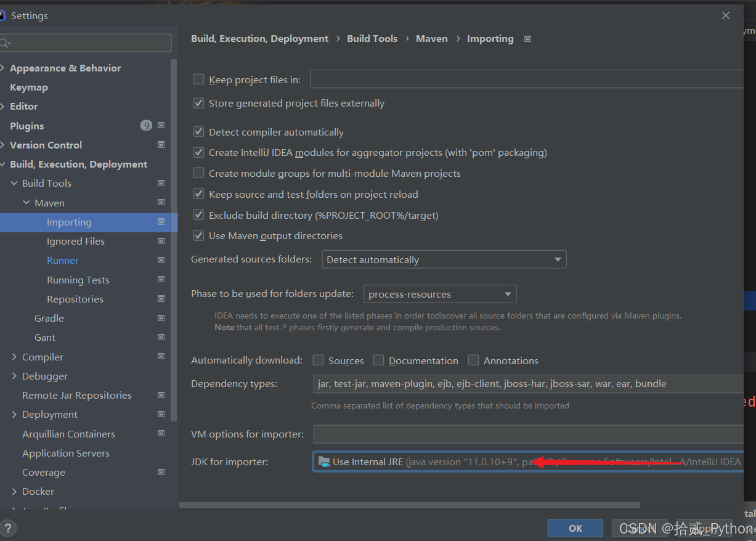Click the project-level icon beside Gradle
The width and height of the screenshot is (756, 541).
[x=161, y=318]
